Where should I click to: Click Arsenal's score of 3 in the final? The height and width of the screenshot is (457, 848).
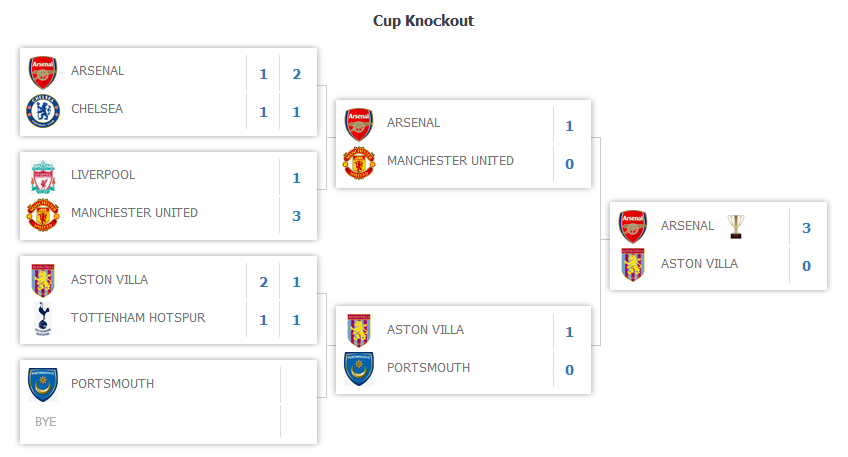(806, 228)
